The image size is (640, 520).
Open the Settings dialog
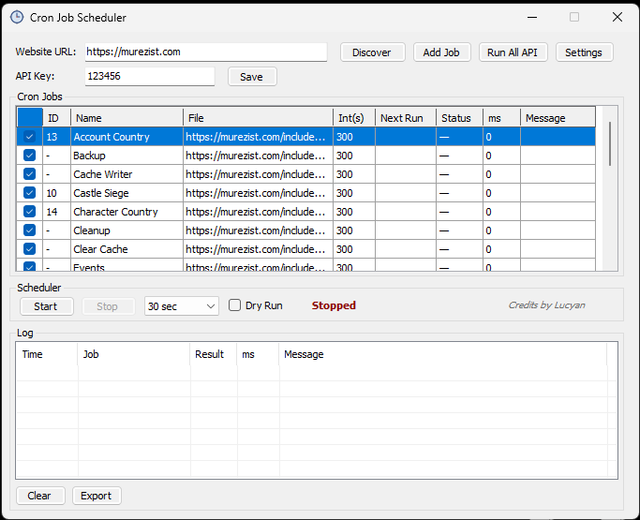(x=584, y=52)
